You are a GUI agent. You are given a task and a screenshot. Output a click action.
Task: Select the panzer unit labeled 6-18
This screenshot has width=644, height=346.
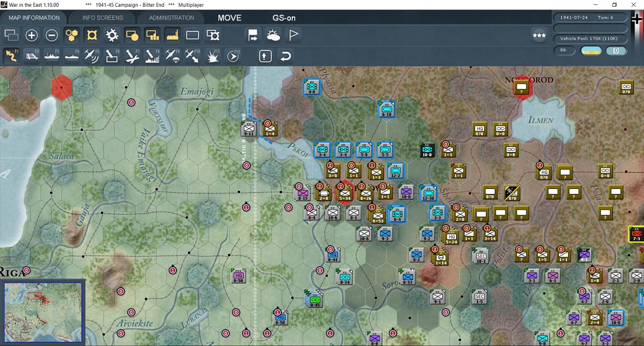click(386, 110)
